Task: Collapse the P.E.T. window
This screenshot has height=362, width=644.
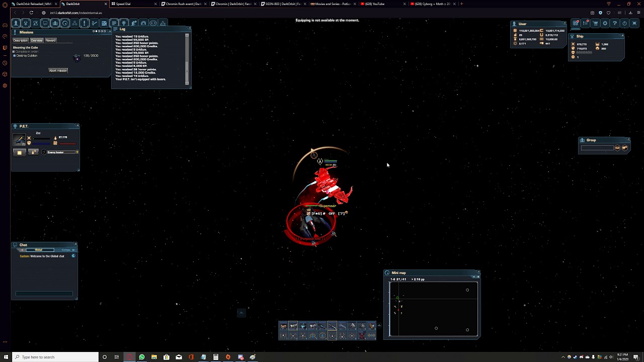Action: click(77, 125)
